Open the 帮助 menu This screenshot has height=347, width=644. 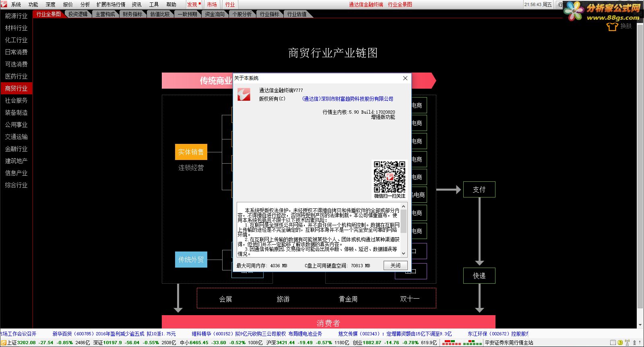pyautogui.click(x=171, y=4)
